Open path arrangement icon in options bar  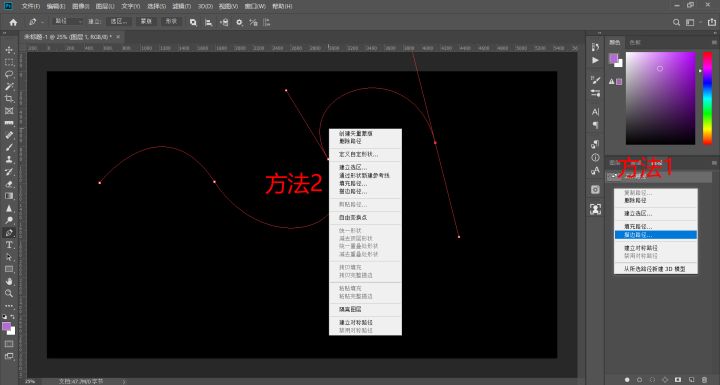click(224, 22)
